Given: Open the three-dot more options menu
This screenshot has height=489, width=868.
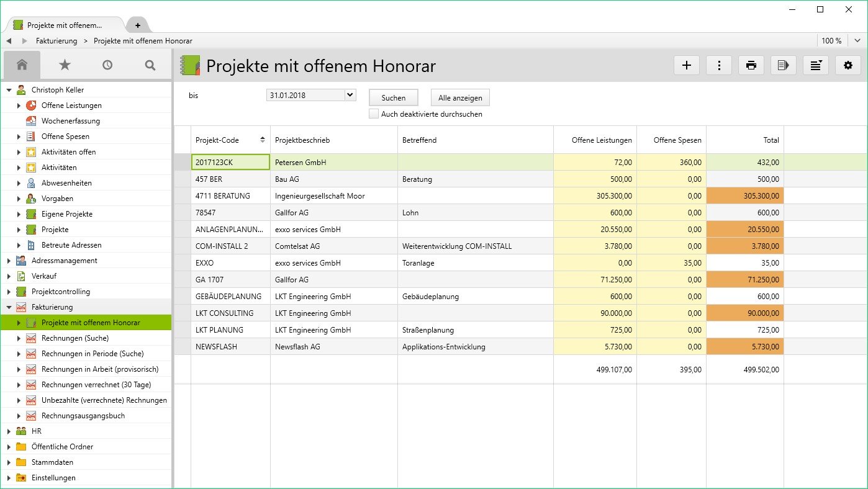Looking at the screenshot, I should 719,65.
